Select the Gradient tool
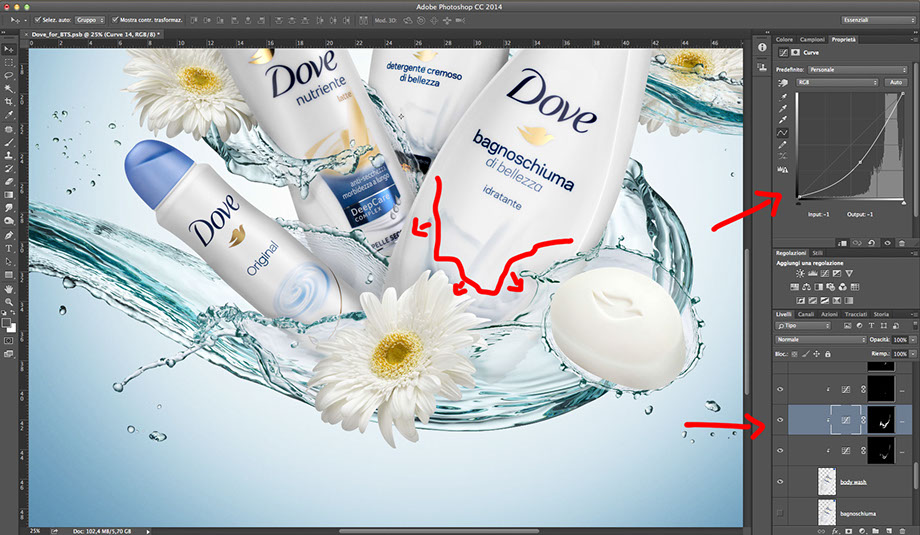920x535 pixels. coord(9,194)
